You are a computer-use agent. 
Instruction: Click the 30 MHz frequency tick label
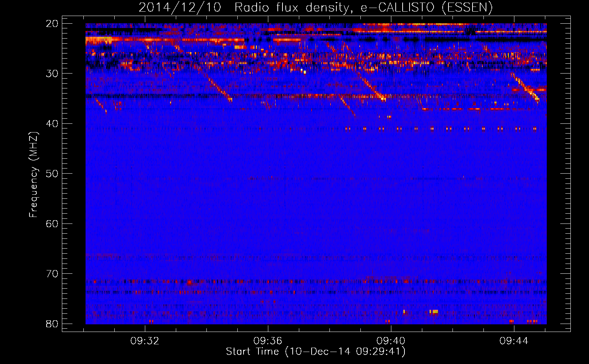pos(52,74)
